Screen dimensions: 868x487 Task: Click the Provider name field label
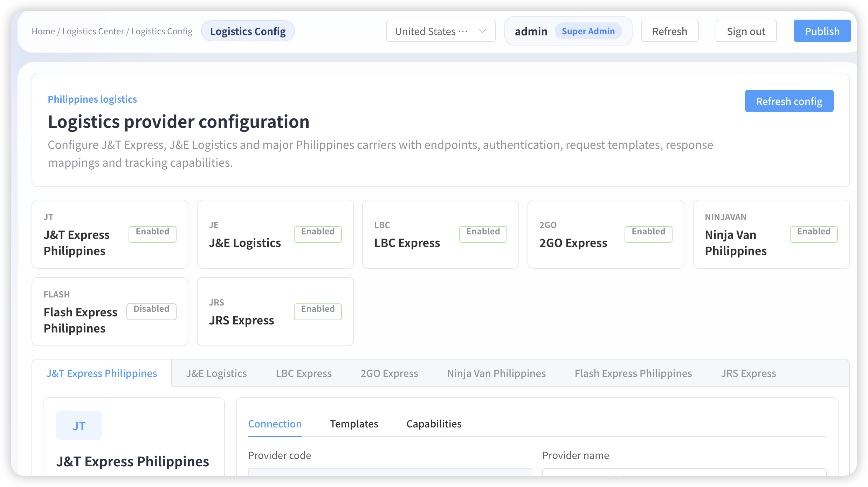point(576,455)
